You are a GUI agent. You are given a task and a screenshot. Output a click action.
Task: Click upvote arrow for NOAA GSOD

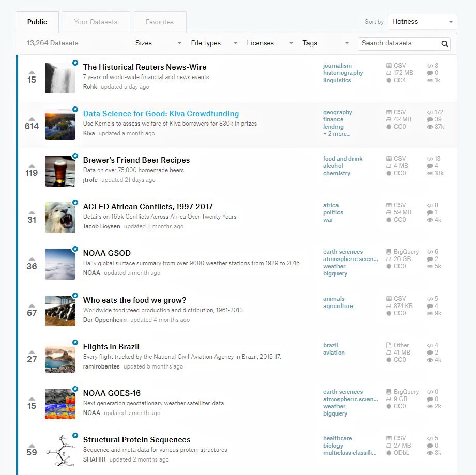[x=32, y=259]
